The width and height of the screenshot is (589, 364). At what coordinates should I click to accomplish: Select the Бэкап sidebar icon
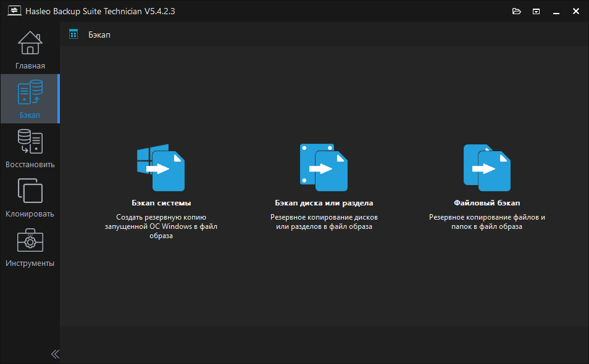tap(30, 92)
